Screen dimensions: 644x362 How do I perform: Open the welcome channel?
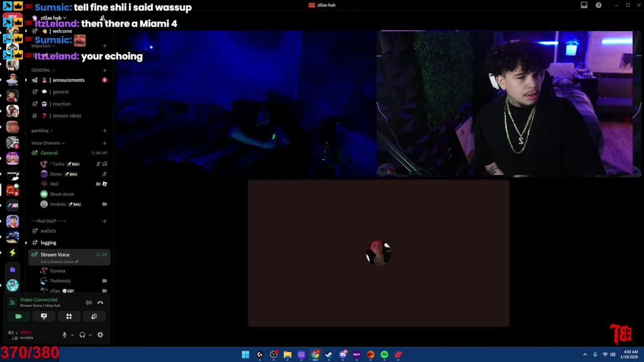pyautogui.click(x=69, y=31)
